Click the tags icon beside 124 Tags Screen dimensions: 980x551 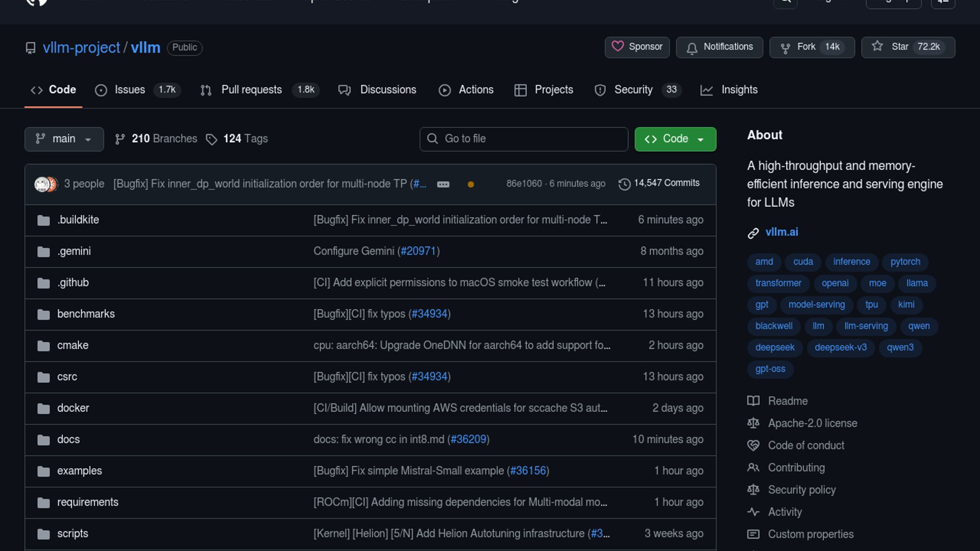[211, 139]
